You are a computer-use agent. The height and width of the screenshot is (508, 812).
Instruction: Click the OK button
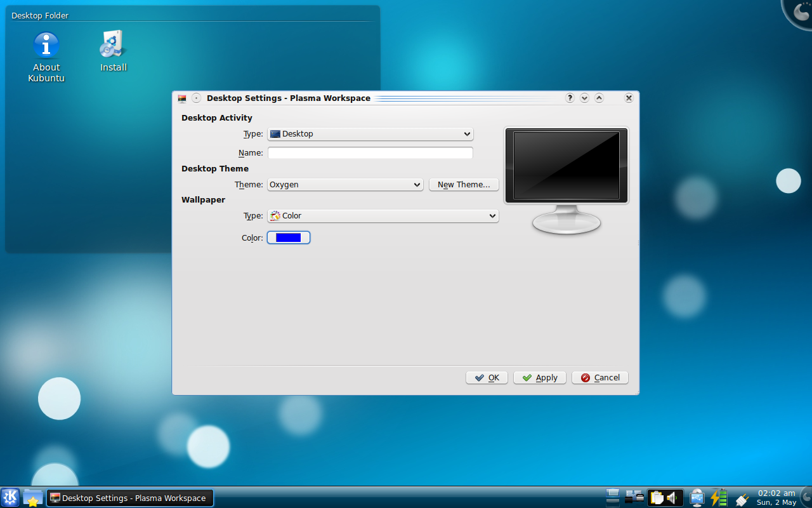[x=487, y=378]
